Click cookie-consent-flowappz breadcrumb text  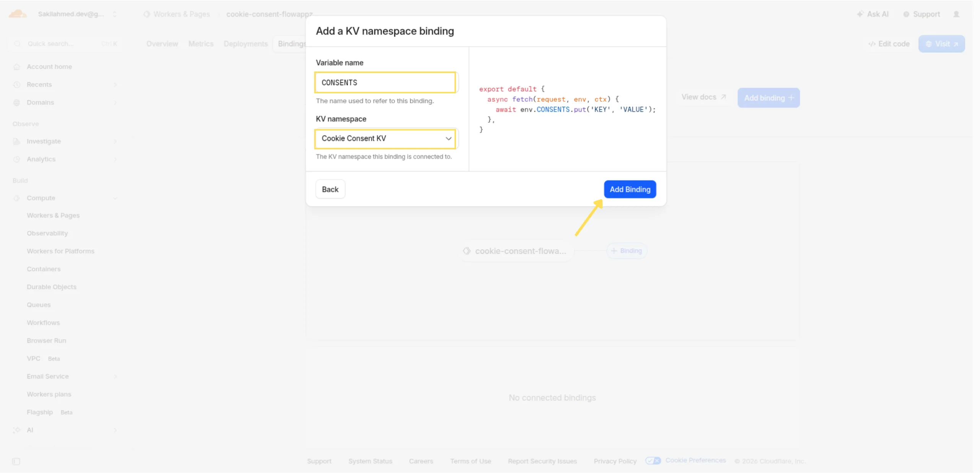[269, 14]
